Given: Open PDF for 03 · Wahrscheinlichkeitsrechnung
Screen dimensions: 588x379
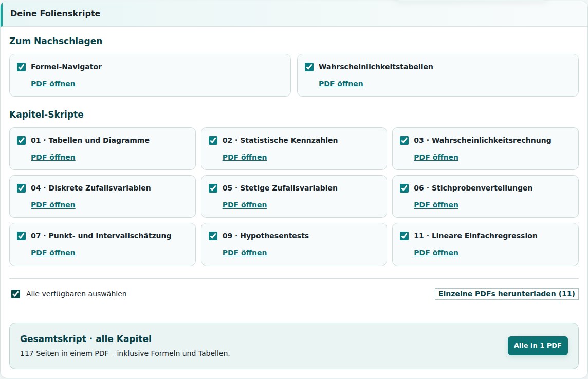Looking at the screenshot, I should 436,157.
